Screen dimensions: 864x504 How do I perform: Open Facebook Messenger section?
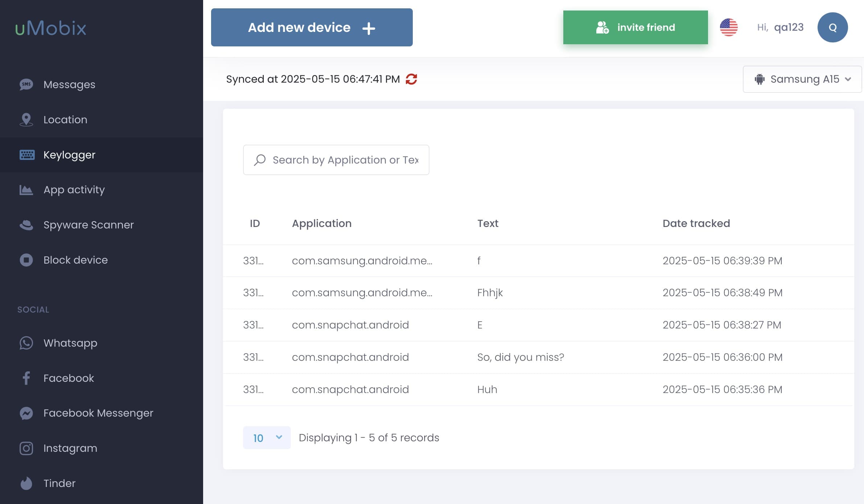point(98,413)
